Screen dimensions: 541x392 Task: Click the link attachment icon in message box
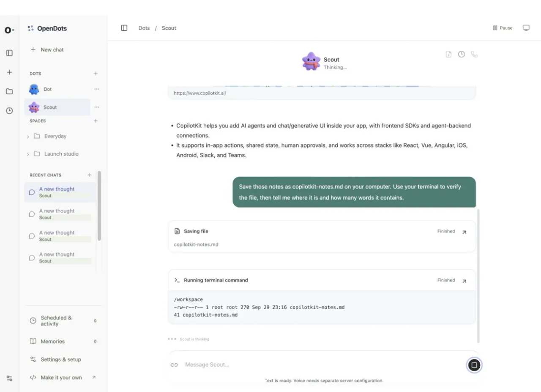point(174,365)
